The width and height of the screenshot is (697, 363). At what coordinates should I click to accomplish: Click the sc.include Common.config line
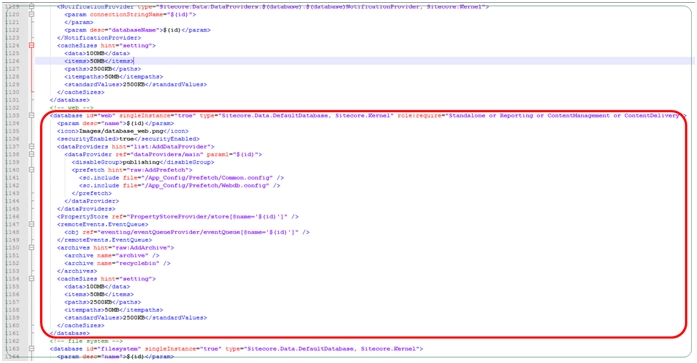[x=181, y=178]
